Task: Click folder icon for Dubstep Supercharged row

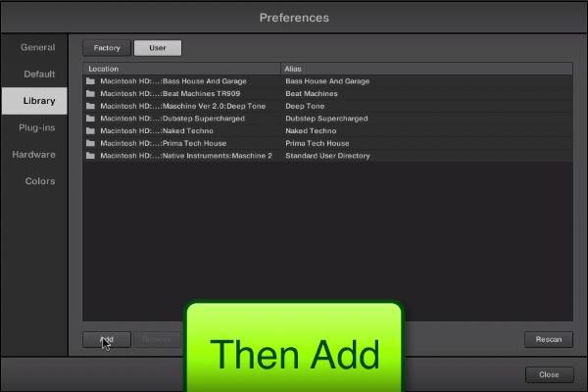Action: pos(90,119)
